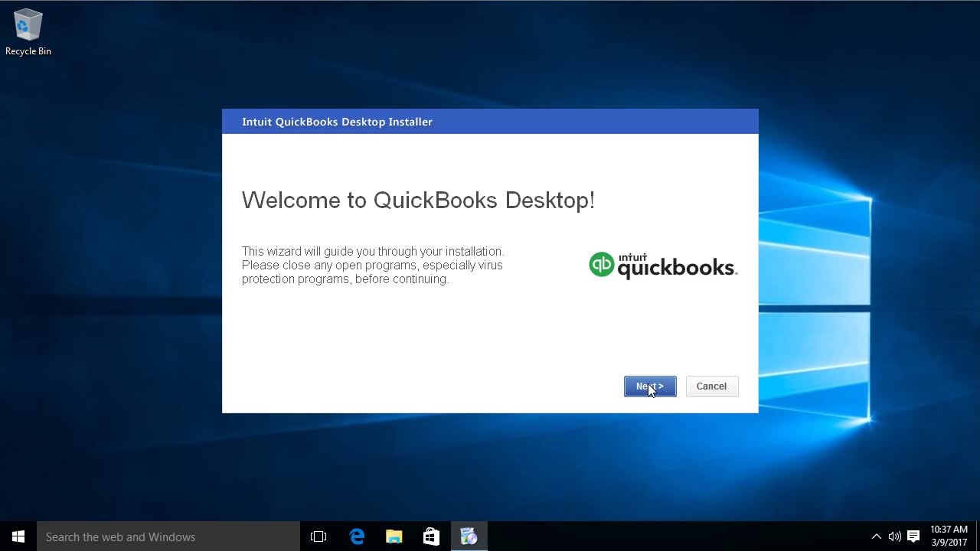Click the Next button in the installer
The width and height of the screenshot is (980, 551).
pos(649,386)
